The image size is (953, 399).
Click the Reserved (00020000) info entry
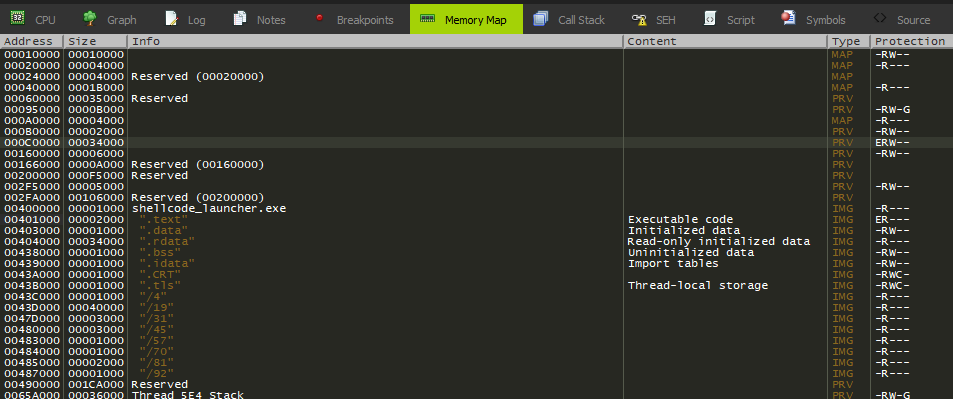click(x=198, y=77)
